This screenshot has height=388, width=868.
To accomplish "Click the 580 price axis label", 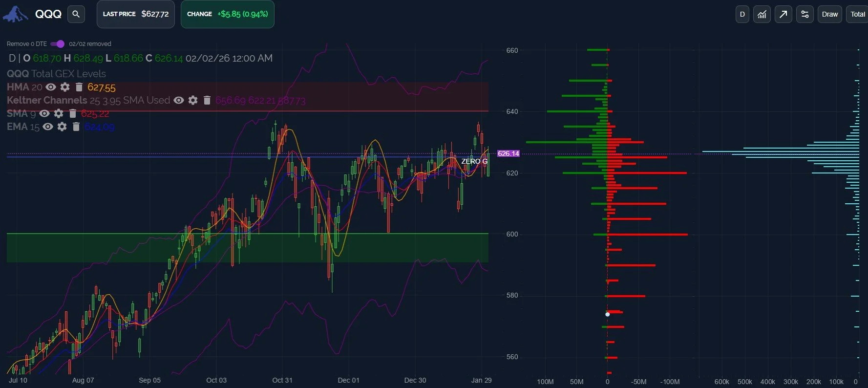I will (x=512, y=295).
